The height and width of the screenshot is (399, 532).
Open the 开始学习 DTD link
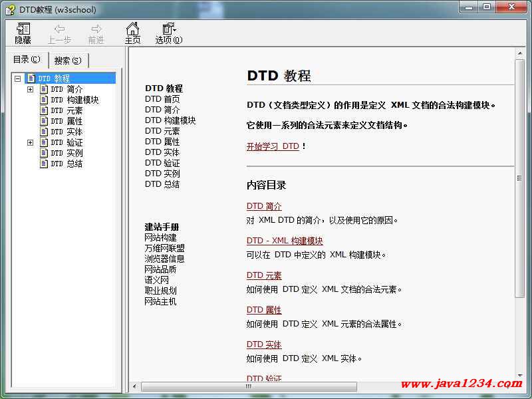273,146
